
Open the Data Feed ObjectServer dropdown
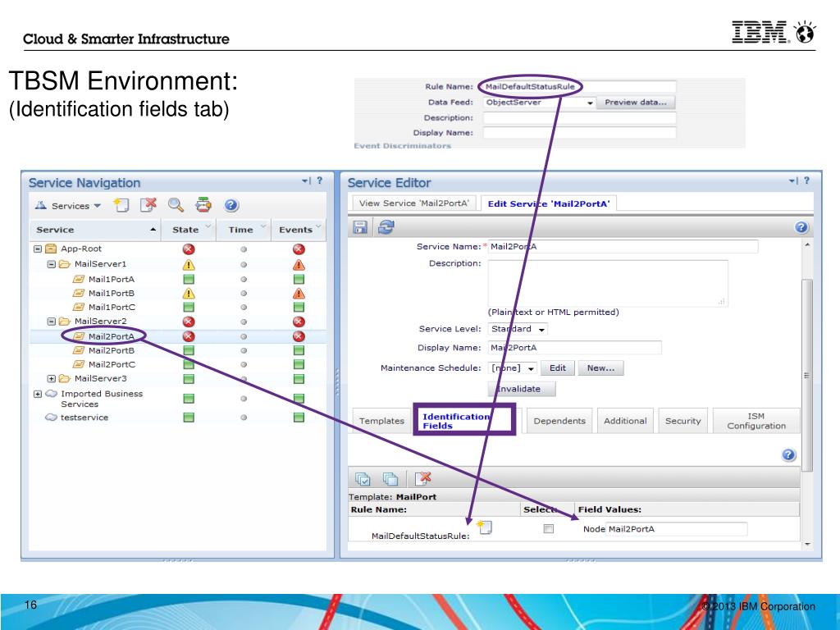539,103
